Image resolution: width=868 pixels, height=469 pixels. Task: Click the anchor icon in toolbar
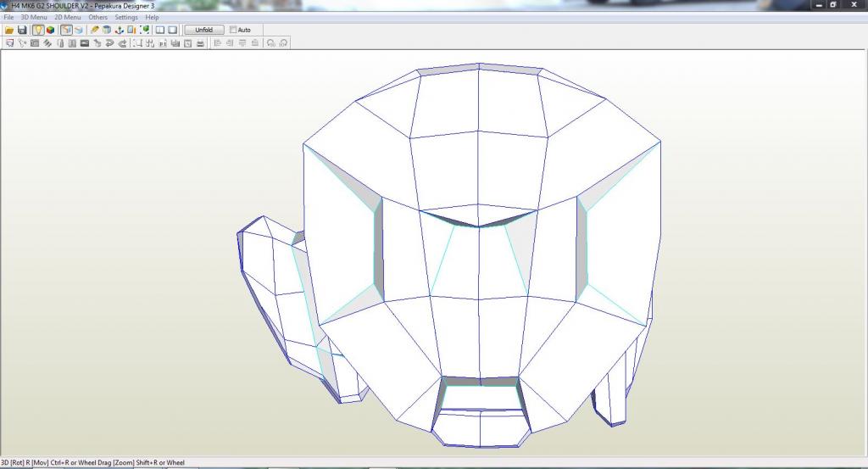tap(119, 30)
